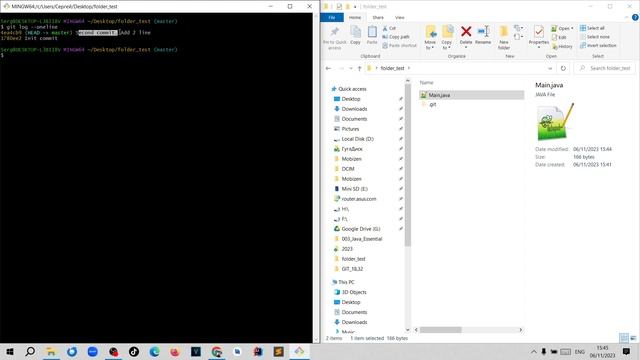The width and height of the screenshot is (640, 360).
Task: Collapse the Explorer ribbon using the chevron
Action: pyautogui.click(x=627, y=18)
